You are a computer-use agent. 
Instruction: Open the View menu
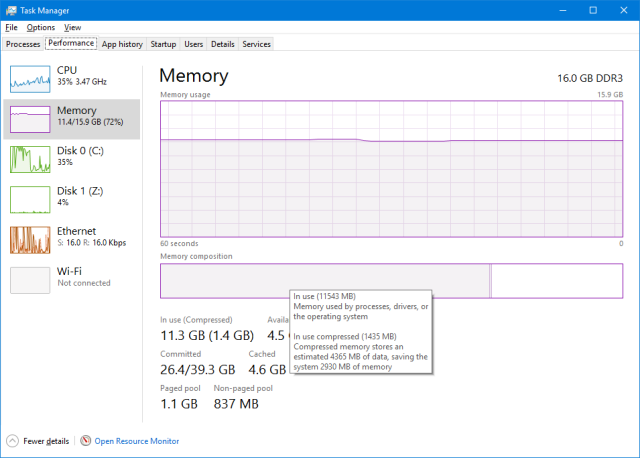click(73, 27)
